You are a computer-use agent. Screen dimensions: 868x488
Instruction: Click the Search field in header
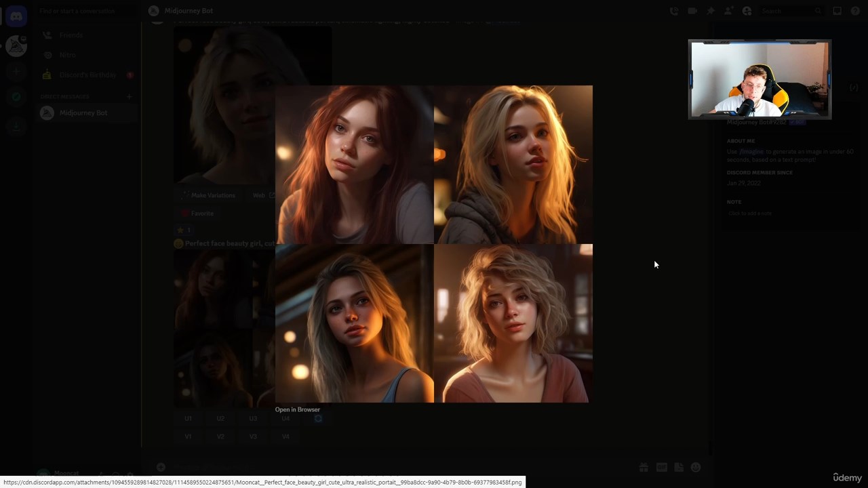click(790, 11)
